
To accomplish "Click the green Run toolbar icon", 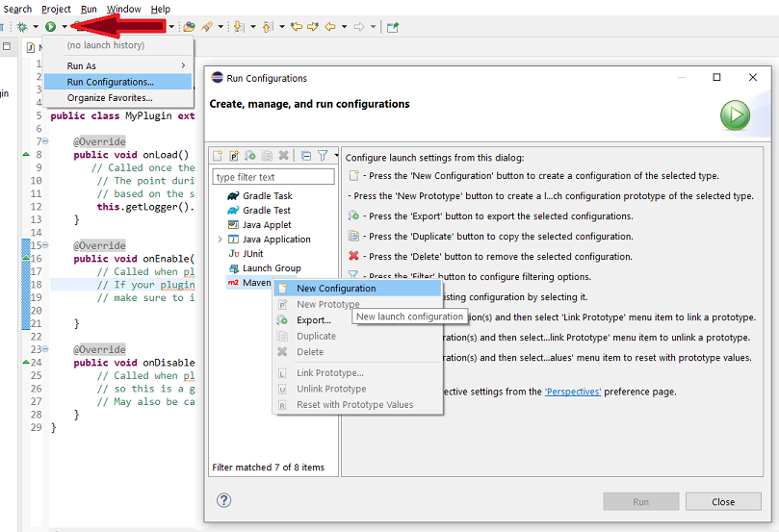I will click(x=50, y=27).
